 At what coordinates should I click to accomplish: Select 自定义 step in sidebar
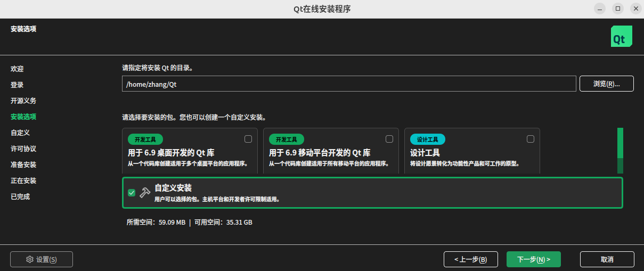(x=20, y=133)
